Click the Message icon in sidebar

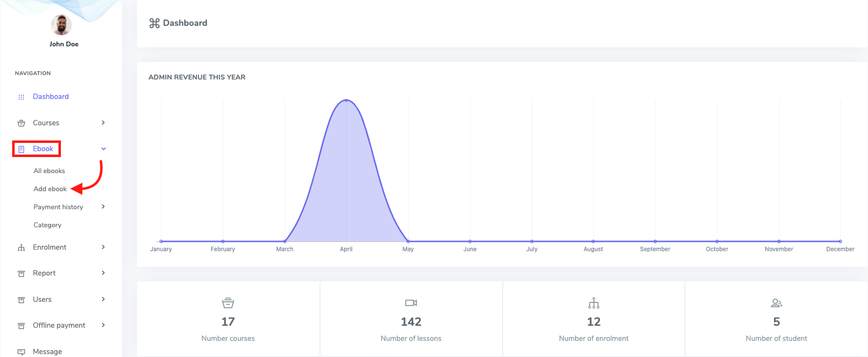point(21,352)
